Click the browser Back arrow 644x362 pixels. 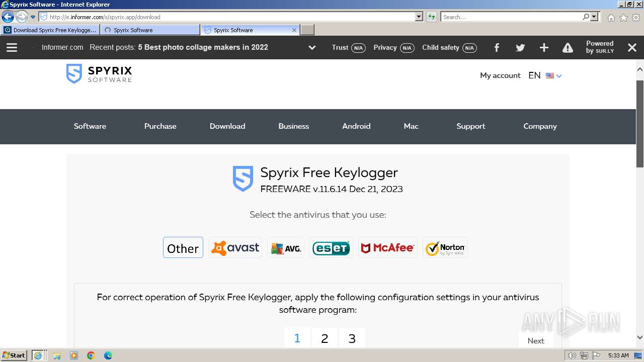8,17
